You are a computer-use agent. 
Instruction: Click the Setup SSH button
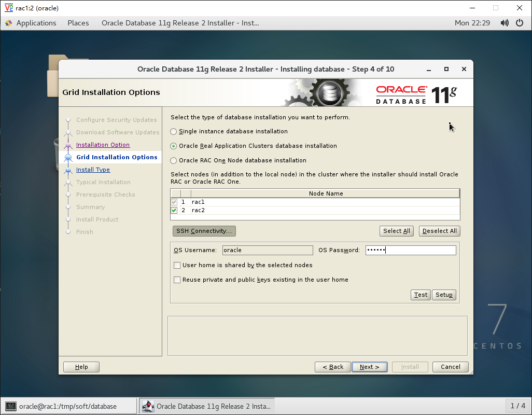[444, 295]
